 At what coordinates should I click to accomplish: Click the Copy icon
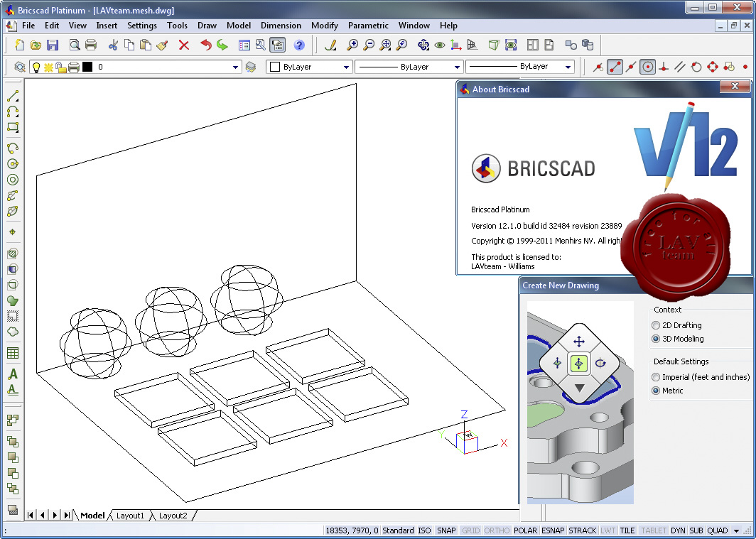click(129, 45)
